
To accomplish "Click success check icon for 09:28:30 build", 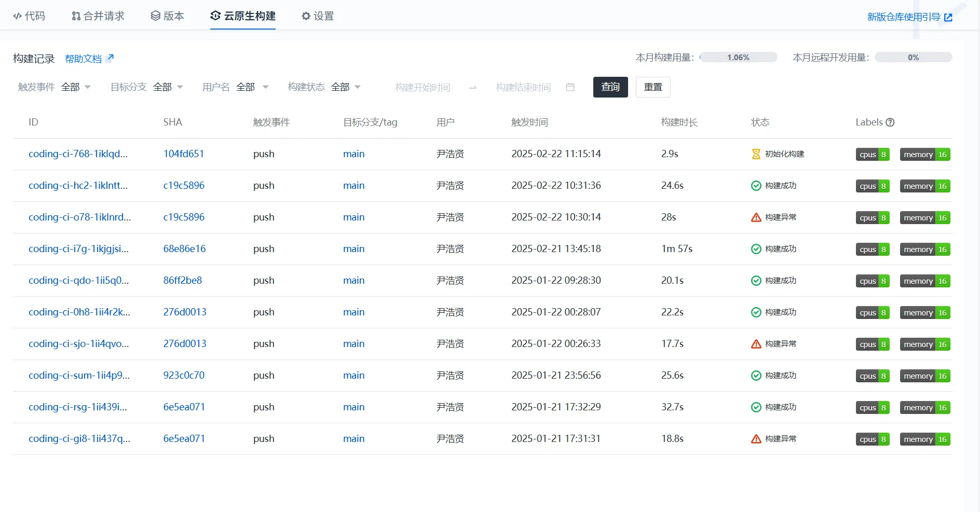I will click(x=756, y=281).
